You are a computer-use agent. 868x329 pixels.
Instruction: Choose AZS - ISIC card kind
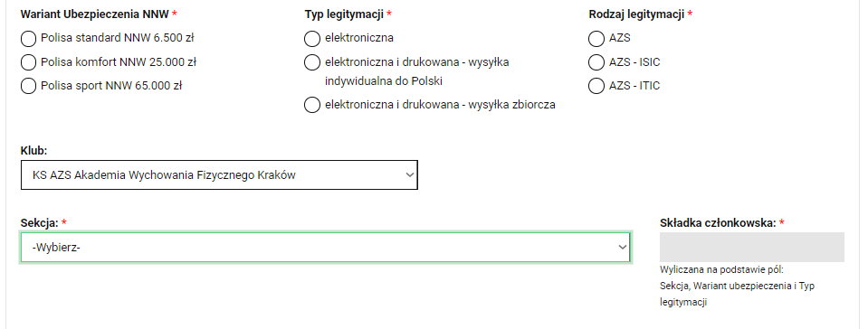[596, 62]
